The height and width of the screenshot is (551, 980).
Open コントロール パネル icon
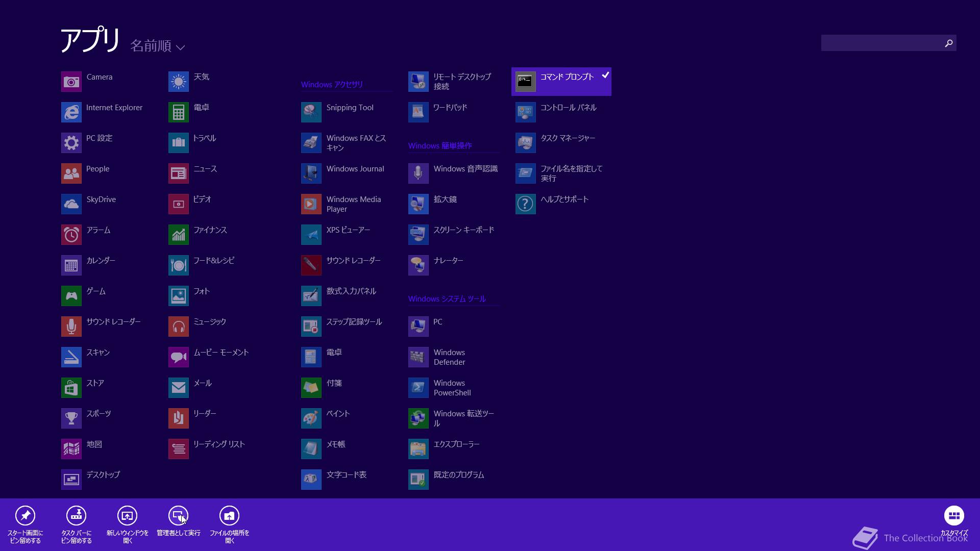(526, 112)
